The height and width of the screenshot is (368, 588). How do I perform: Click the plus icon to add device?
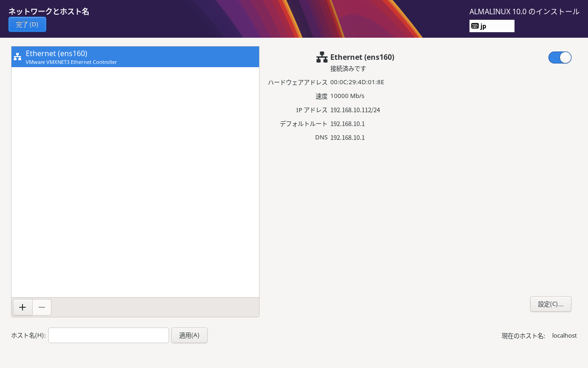[23, 307]
